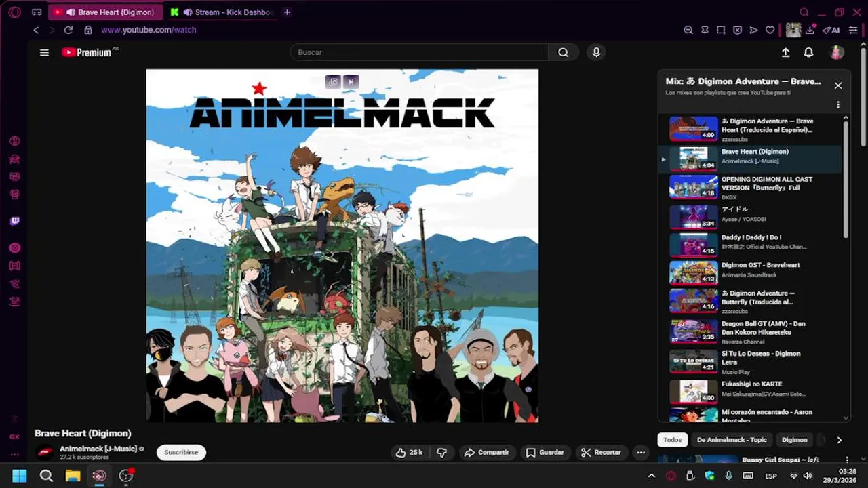868x488 pixels.
Task: View site security lock information
Action: (x=87, y=30)
